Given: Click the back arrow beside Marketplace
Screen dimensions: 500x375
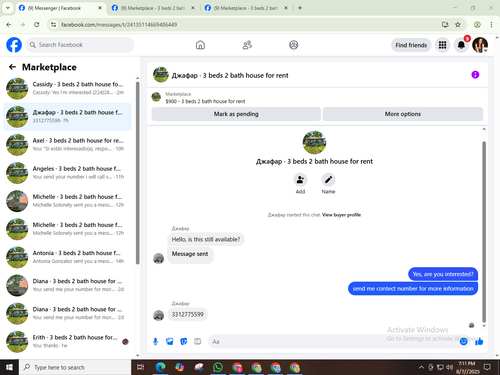Looking at the screenshot, I should click(12, 67).
